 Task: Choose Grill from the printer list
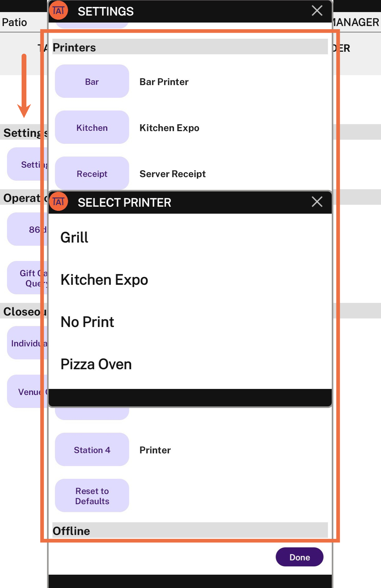point(75,237)
